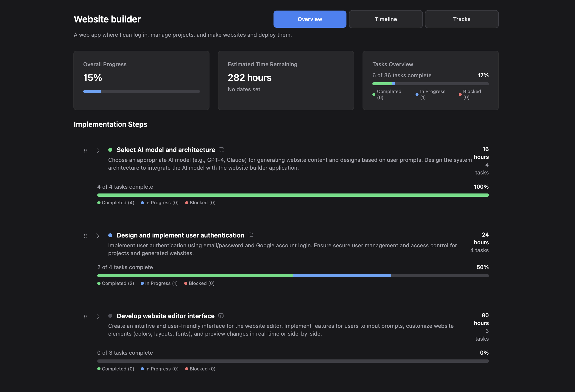Switch to the Timeline tab
Image resolution: width=575 pixels, height=392 pixels.
385,19
